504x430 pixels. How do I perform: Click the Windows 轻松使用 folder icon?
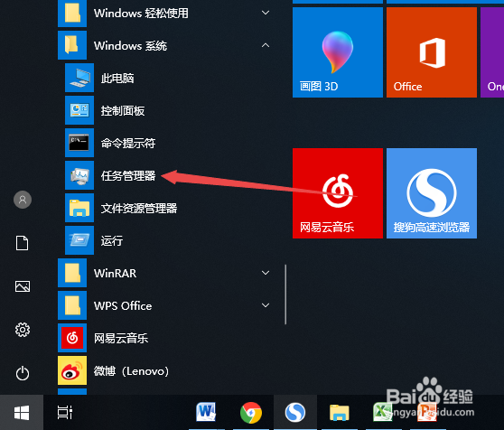click(72, 13)
